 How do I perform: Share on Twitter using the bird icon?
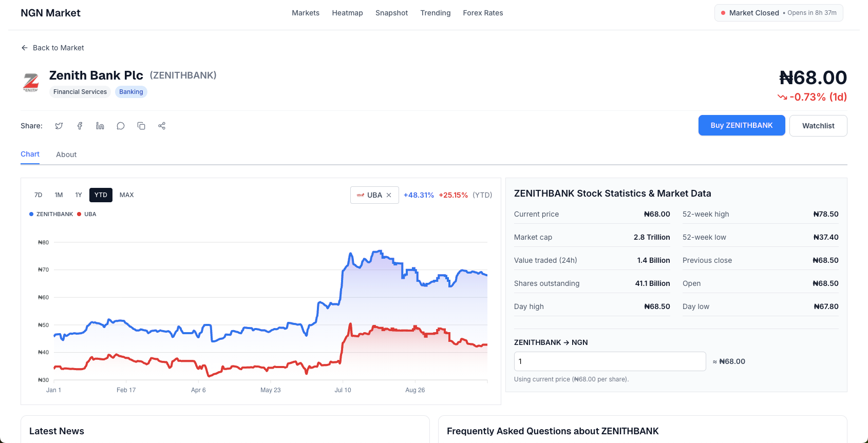[59, 126]
